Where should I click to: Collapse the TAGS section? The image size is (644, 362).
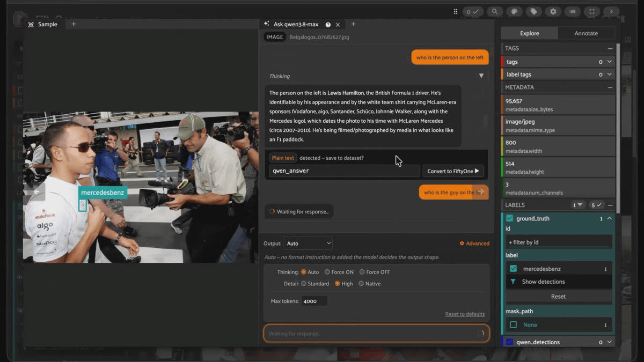(610, 48)
